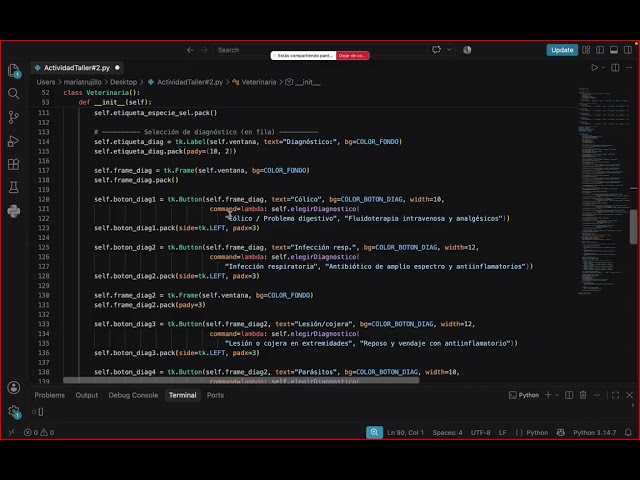Image resolution: width=640 pixels, height=480 pixels.
Task: Select the ActividadTaller#2.py tab
Action: click(77, 67)
